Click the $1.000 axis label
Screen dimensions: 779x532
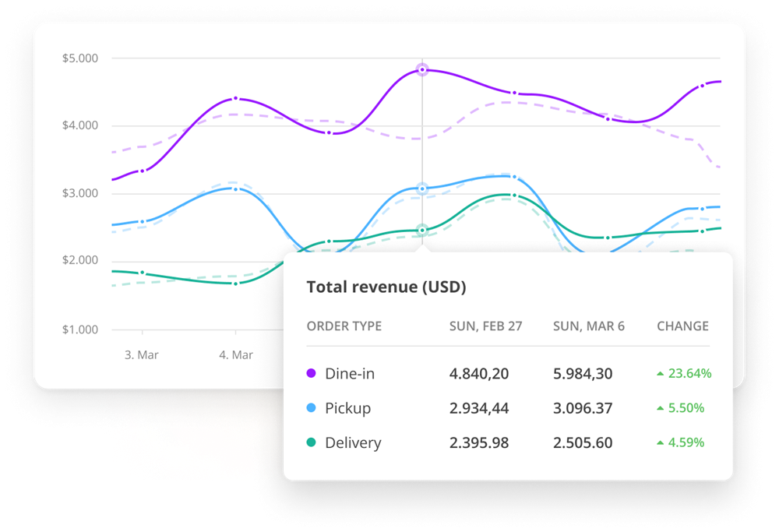(x=80, y=329)
